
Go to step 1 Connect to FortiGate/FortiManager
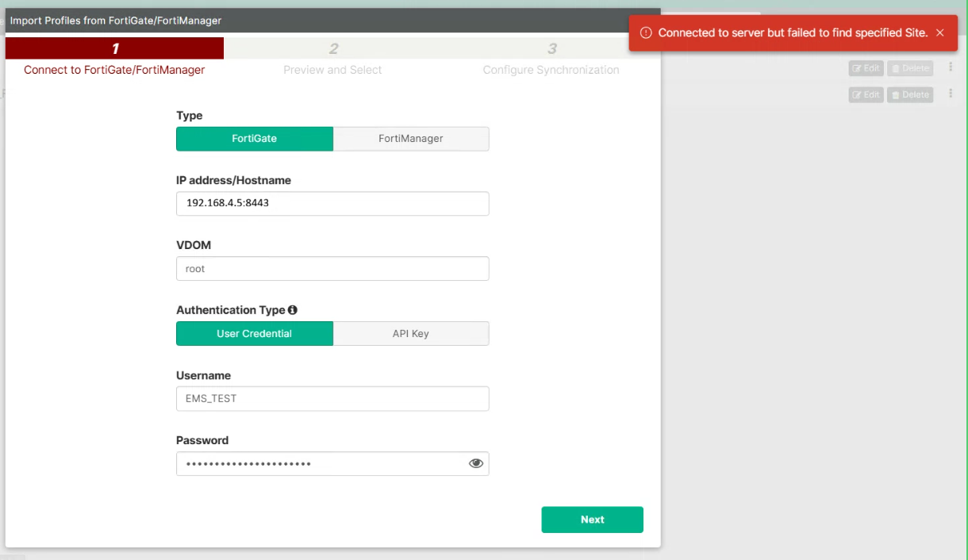point(114,59)
